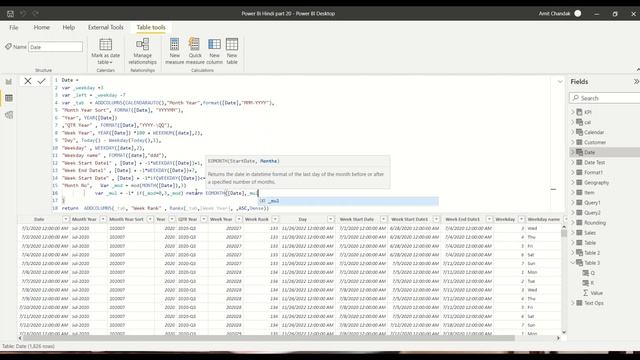The height and width of the screenshot is (360, 640).
Task: Switch to Report view in left sidebar
Action: pos(9,81)
